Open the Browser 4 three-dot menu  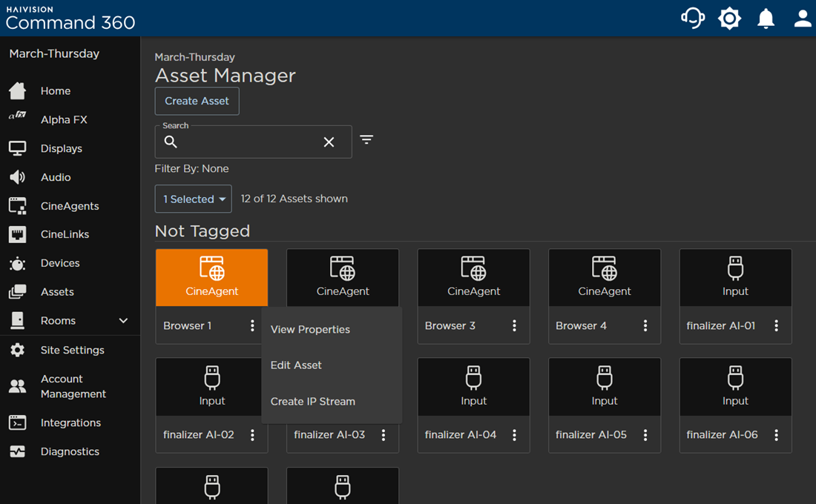[645, 325]
